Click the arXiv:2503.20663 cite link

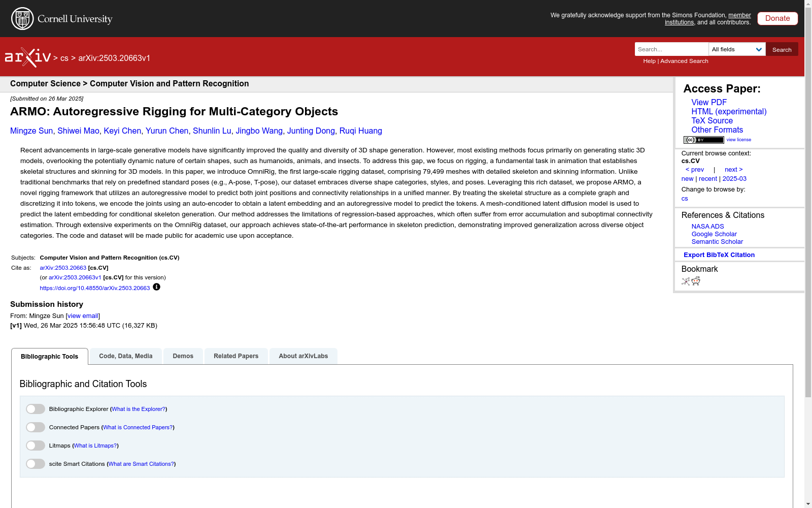63,268
